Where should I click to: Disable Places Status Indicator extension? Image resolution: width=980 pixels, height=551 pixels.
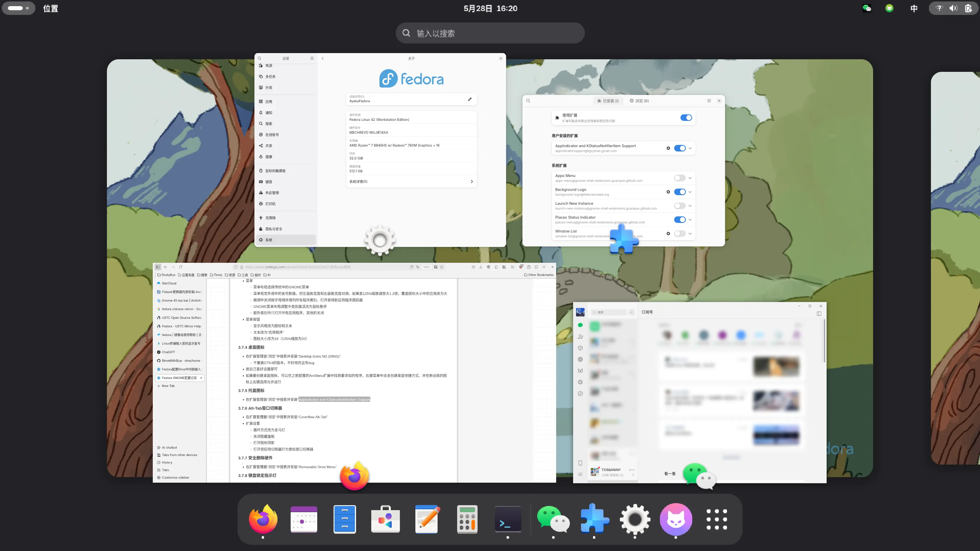coord(679,220)
